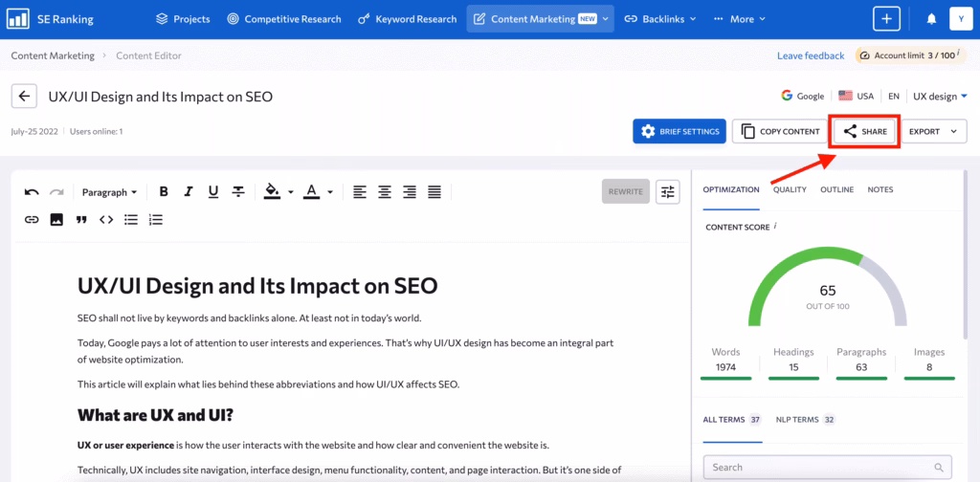This screenshot has width=980, height=482.
Task: Open the Export dropdown
Action: 933,132
